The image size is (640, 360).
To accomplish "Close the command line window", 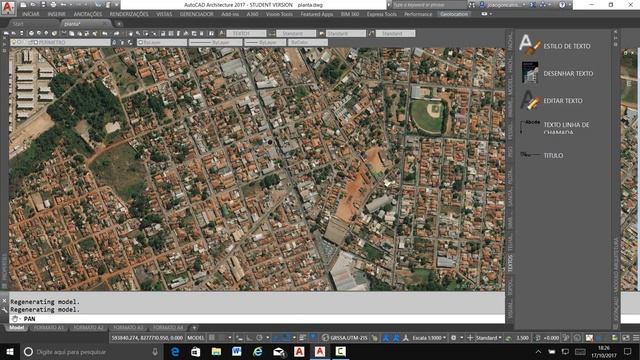I will 4,301.
